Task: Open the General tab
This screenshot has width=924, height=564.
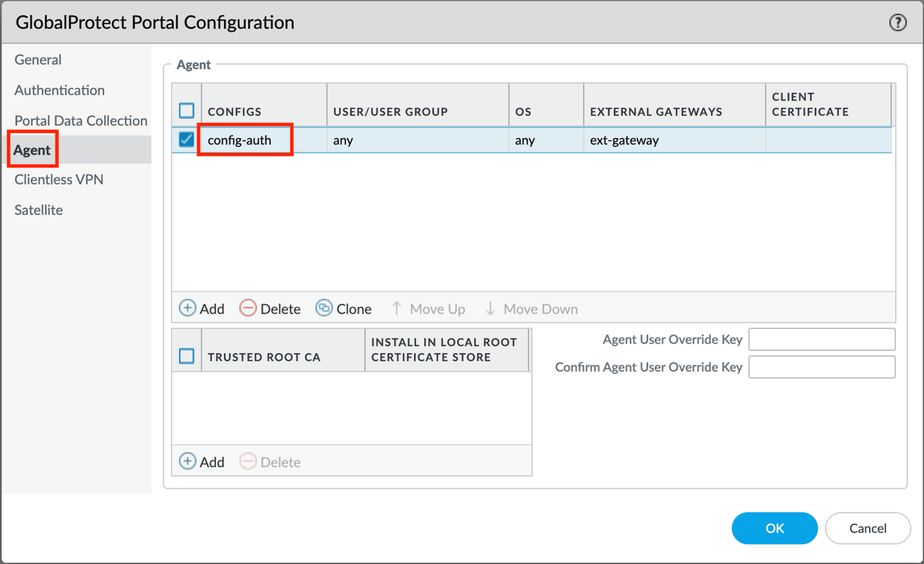Action: (x=38, y=59)
